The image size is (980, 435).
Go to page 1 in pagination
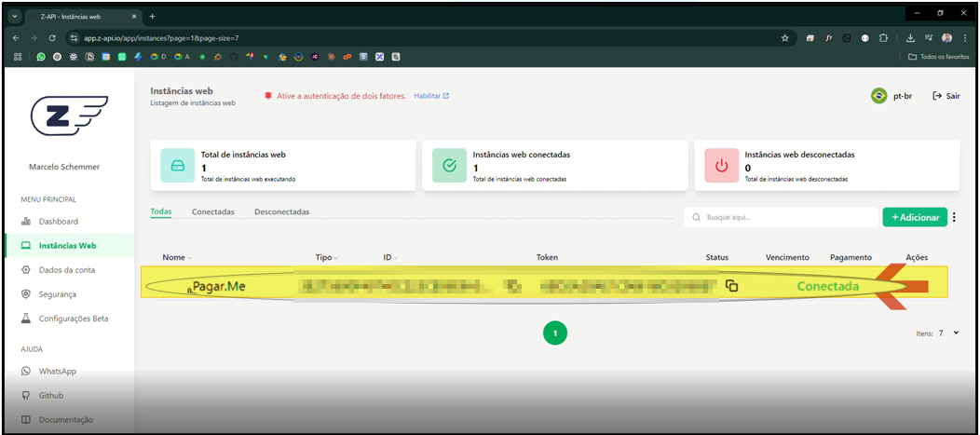(555, 333)
